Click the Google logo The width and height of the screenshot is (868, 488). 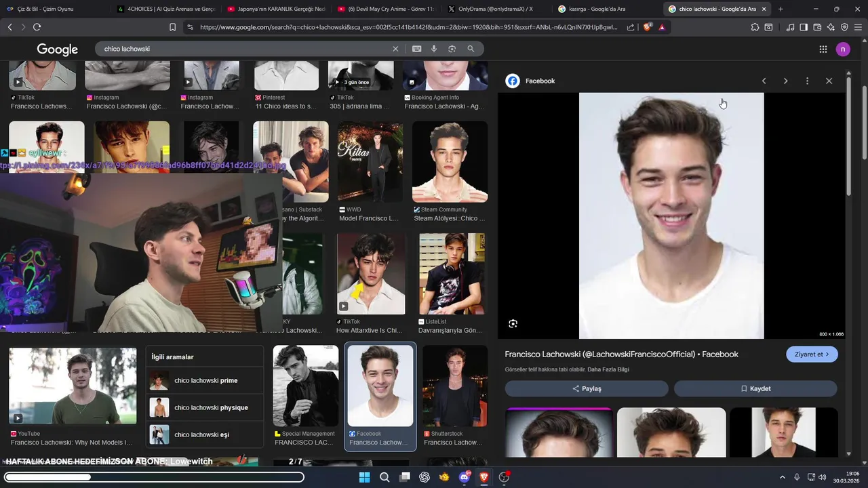pyautogui.click(x=58, y=49)
